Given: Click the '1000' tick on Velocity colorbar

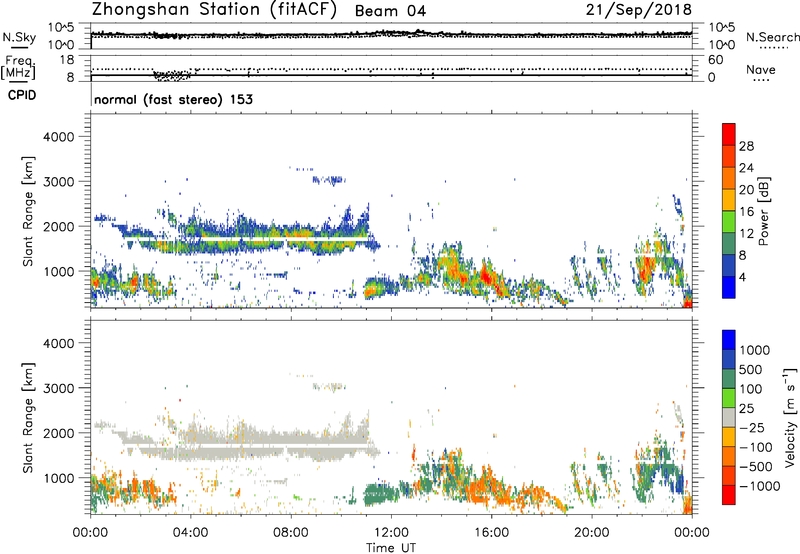Looking at the screenshot, I should click(754, 350).
